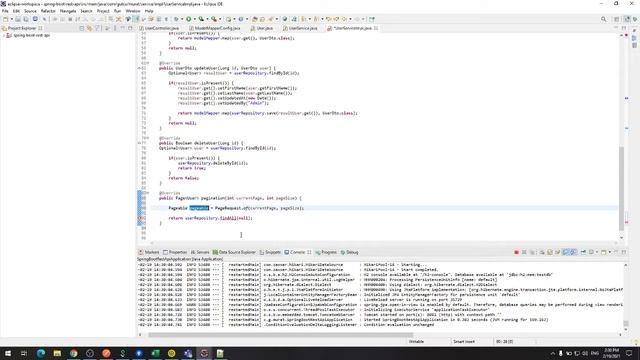Show hidden system tray icons
640x360 pixels.
click(553, 353)
